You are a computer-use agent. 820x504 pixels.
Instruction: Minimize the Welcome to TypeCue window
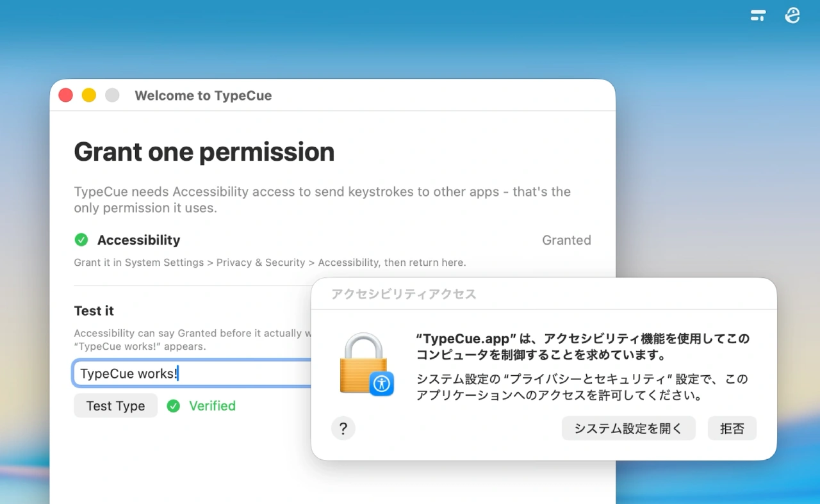tap(89, 95)
